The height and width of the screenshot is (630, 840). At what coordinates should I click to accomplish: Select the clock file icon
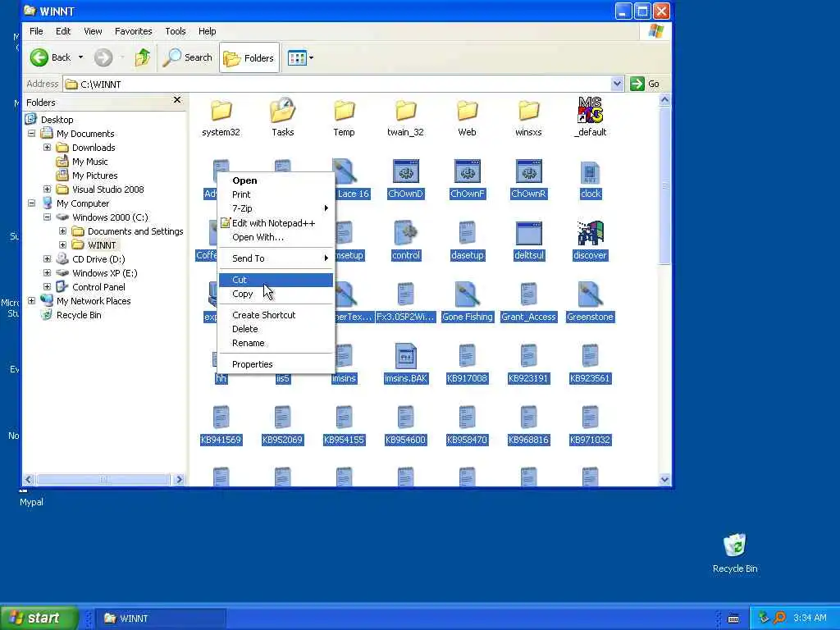[x=590, y=172]
